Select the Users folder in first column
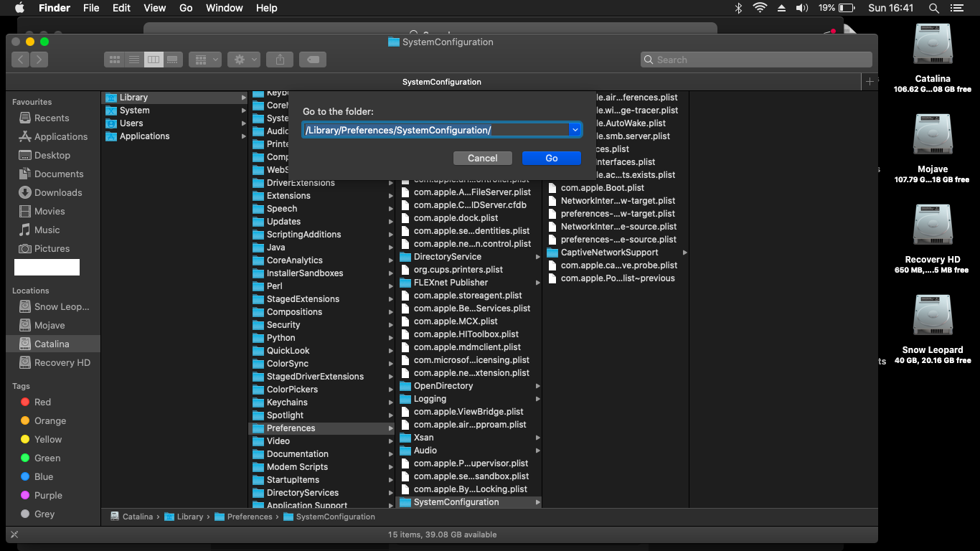Screen dimensions: 980x551 tap(174, 123)
